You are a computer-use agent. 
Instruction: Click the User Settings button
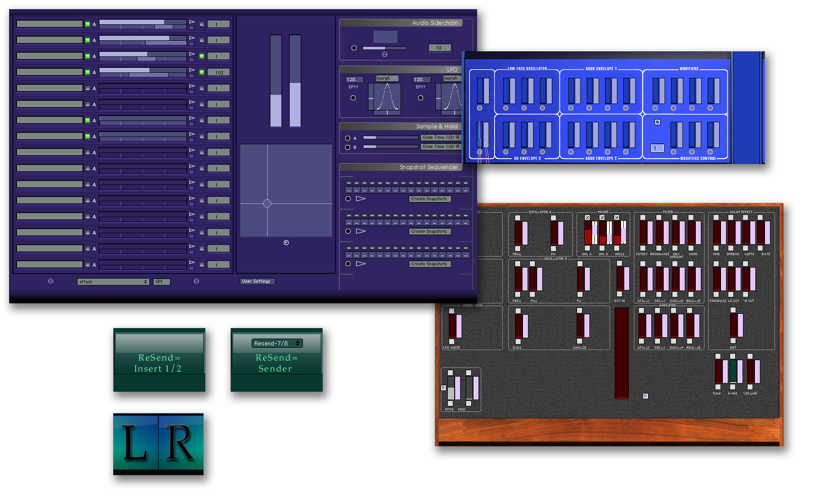[x=257, y=281]
